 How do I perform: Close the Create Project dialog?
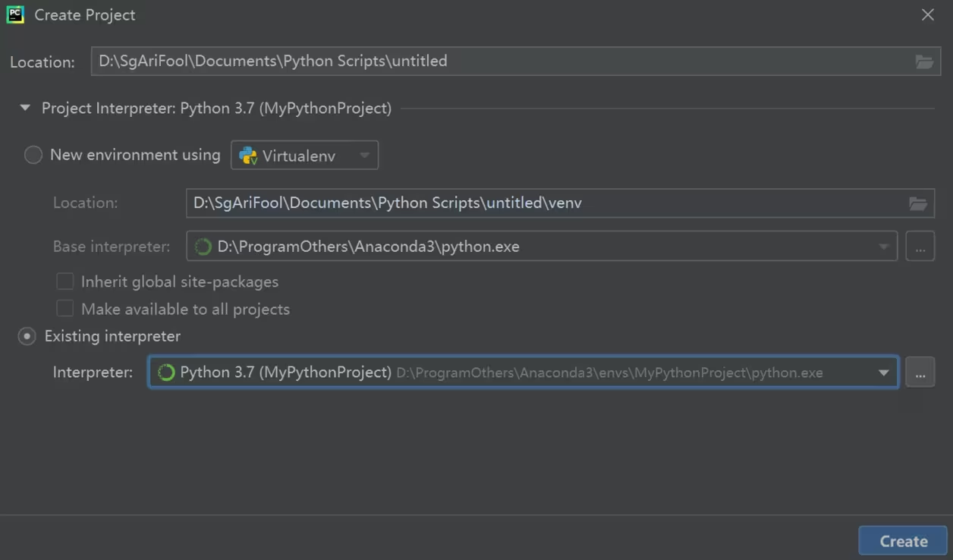coord(928,15)
